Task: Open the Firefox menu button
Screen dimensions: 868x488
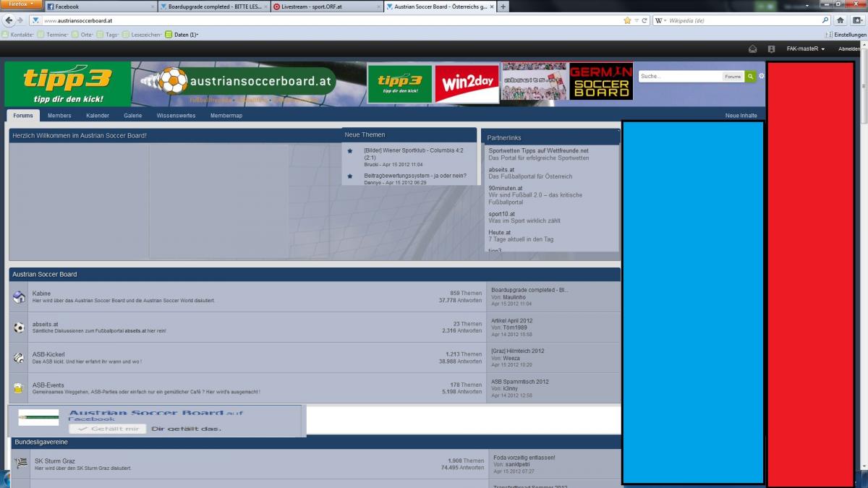Action: click(22, 4)
